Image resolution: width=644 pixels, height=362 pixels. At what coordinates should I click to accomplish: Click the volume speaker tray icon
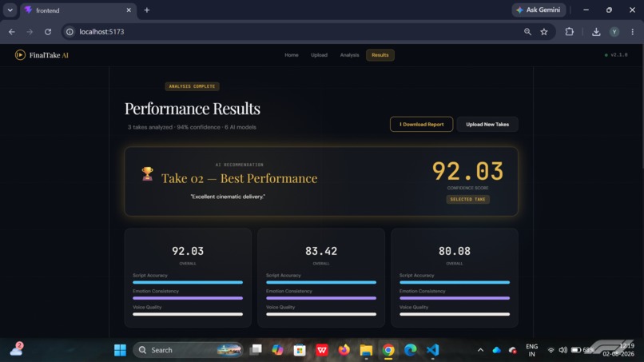click(563, 350)
